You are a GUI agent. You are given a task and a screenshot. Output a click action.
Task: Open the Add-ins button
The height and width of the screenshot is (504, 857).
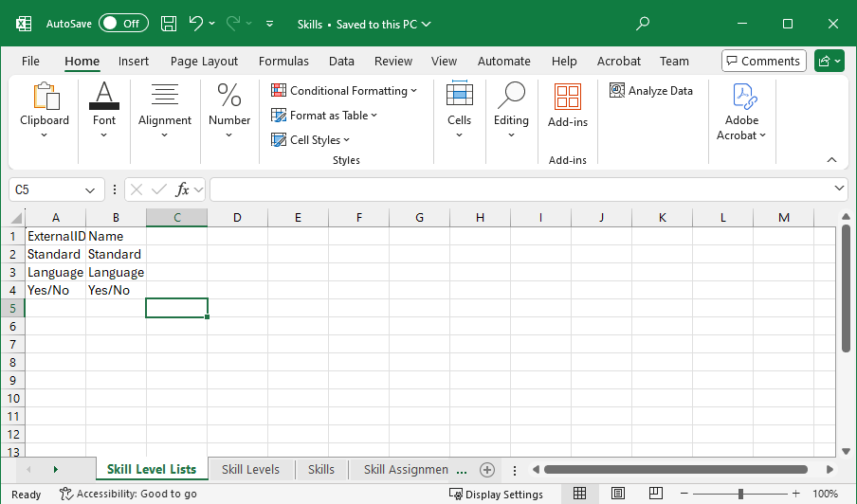tap(567, 105)
